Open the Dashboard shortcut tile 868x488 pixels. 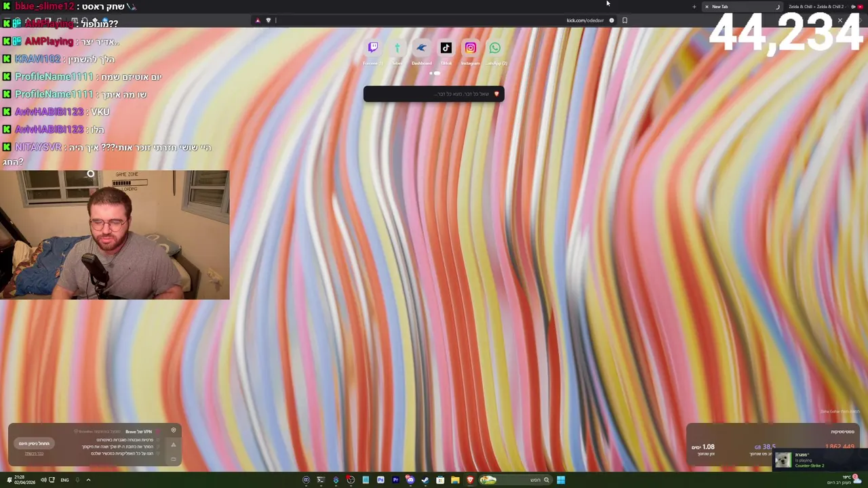[x=421, y=48]
